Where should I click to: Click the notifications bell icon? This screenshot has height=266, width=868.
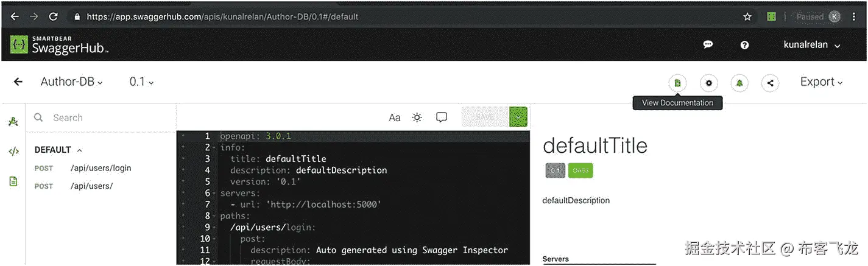[739, 83]
